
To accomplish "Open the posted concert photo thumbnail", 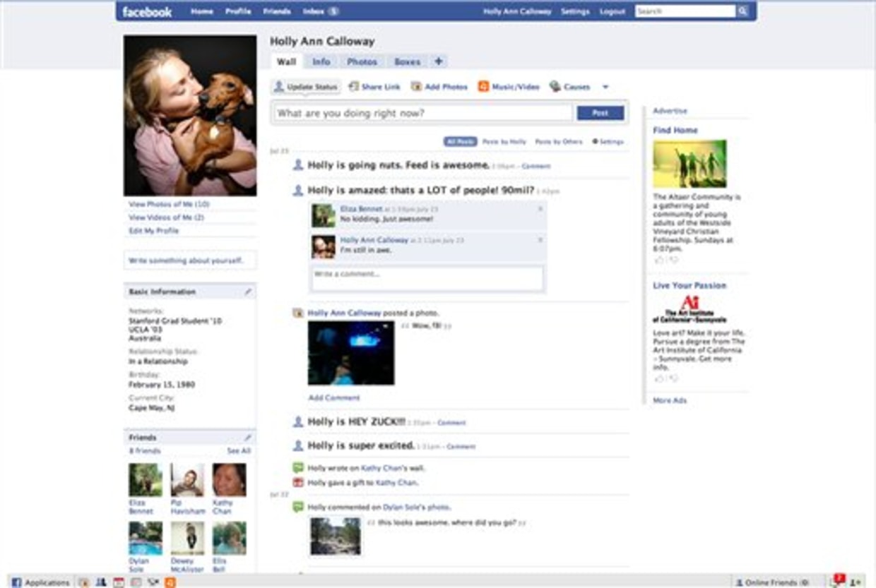I will pyautogui.click(x=351, y=353).
